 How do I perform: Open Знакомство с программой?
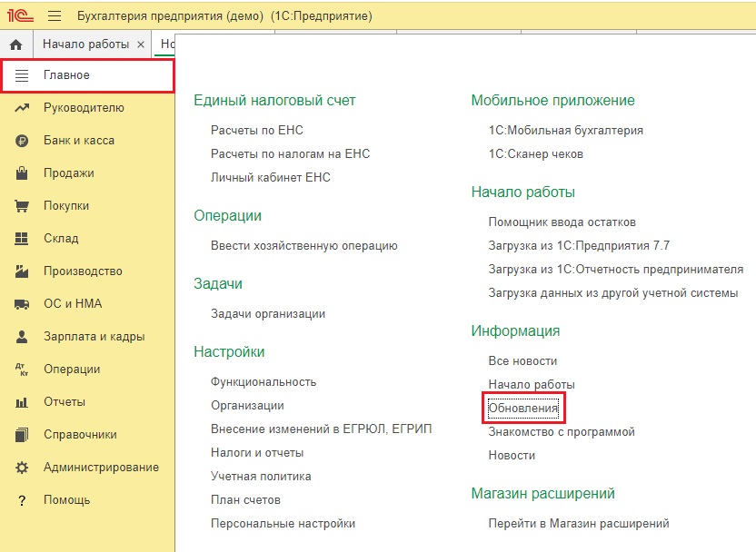pyautogui.click(x=562, y=432)
